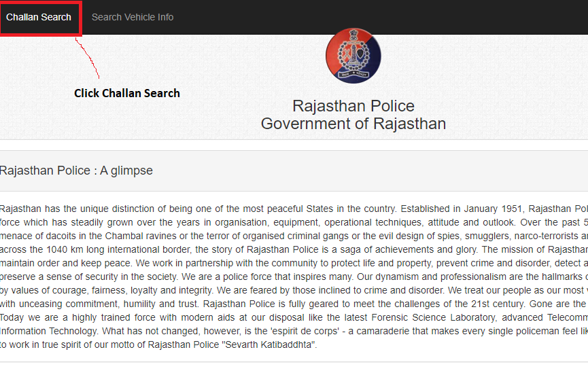Click the line mentioning 'Forensic Science Laboratory'
Viewport: 588px width, 373px height.
(x=294, y=317)
